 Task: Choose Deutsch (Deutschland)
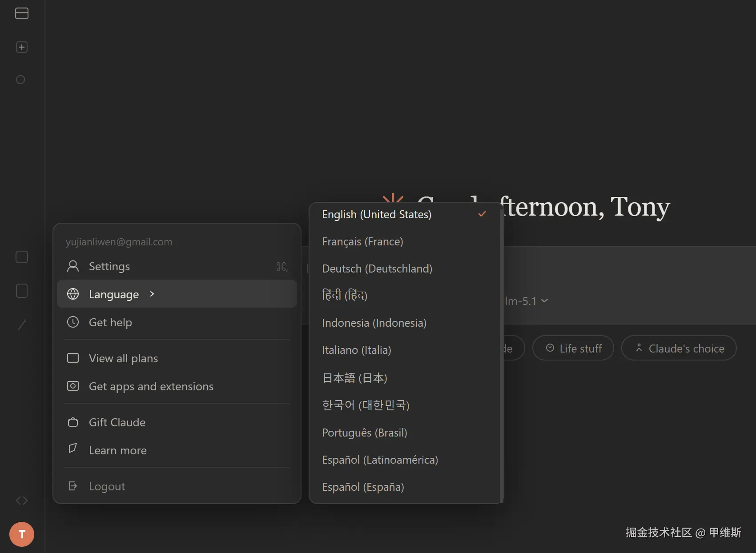point(404,268)
